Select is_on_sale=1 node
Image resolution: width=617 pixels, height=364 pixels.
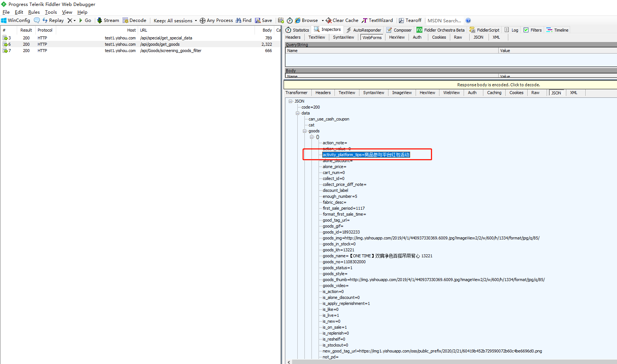(335, 327)
